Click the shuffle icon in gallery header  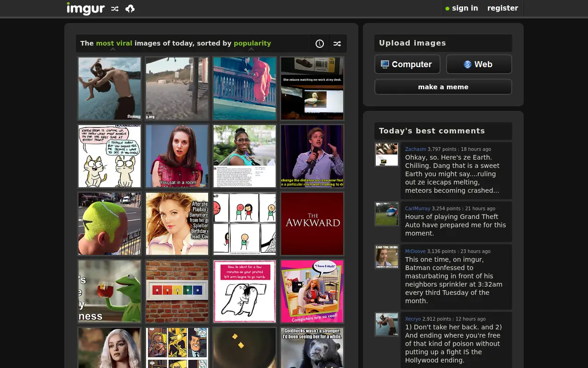337,44
